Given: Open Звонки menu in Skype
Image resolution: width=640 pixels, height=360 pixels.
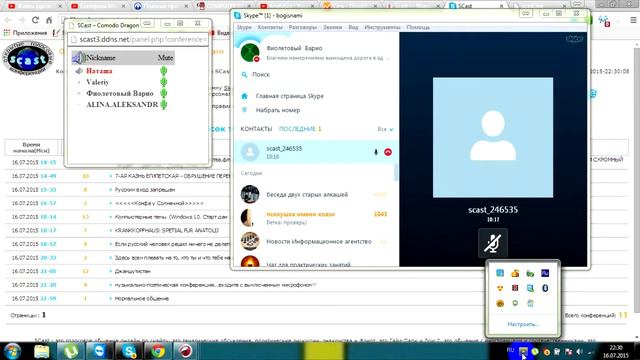Looking at the screenshot, I should click(x=332, y=27).
